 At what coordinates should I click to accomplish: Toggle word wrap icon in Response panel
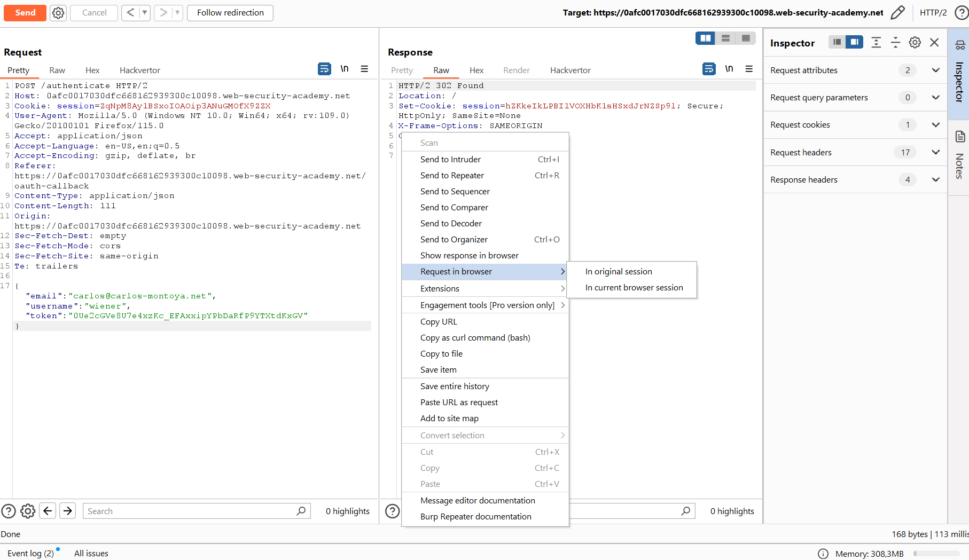point(709,69)
